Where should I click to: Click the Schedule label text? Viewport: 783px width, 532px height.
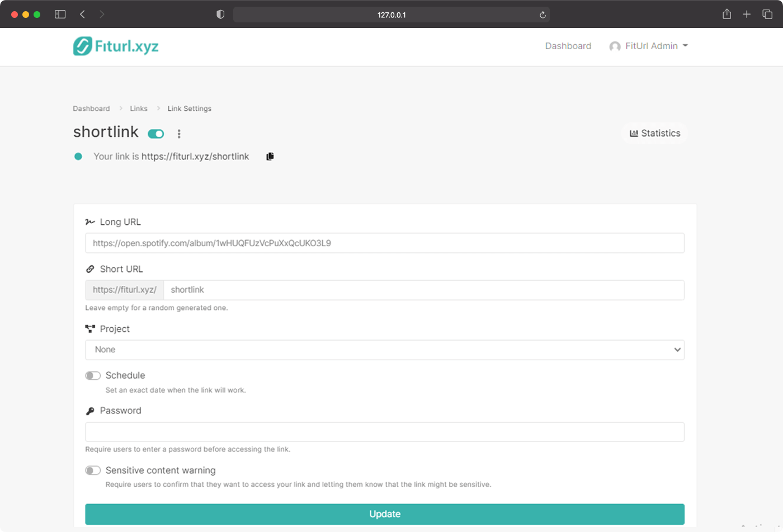125,375
